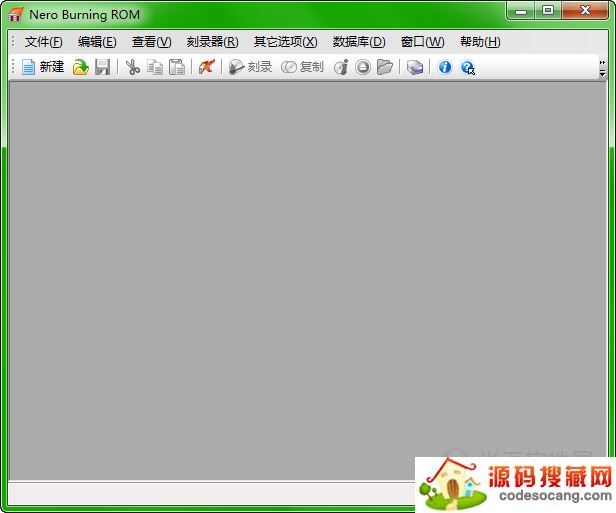Click the 复制 (Copy disc) toolbar button
This screenshot has height=513, width=616.
(302, 67)
